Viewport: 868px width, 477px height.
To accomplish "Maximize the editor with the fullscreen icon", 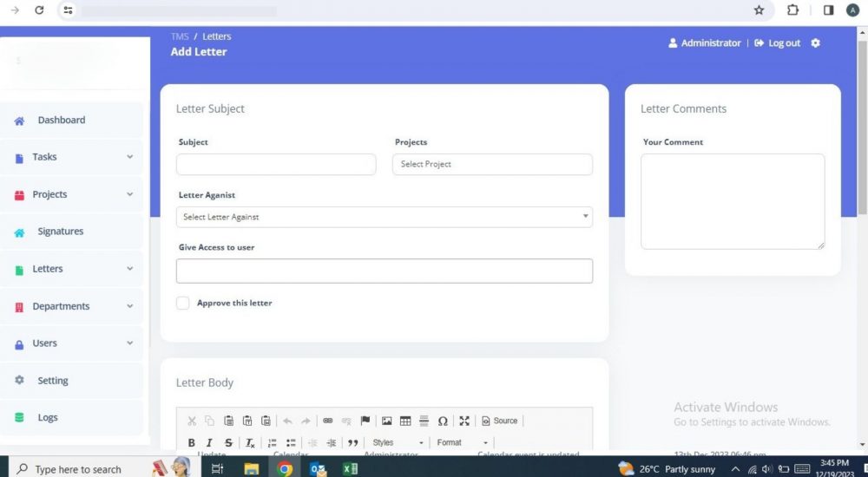I will pyautogui.click(x=464, y=421).
